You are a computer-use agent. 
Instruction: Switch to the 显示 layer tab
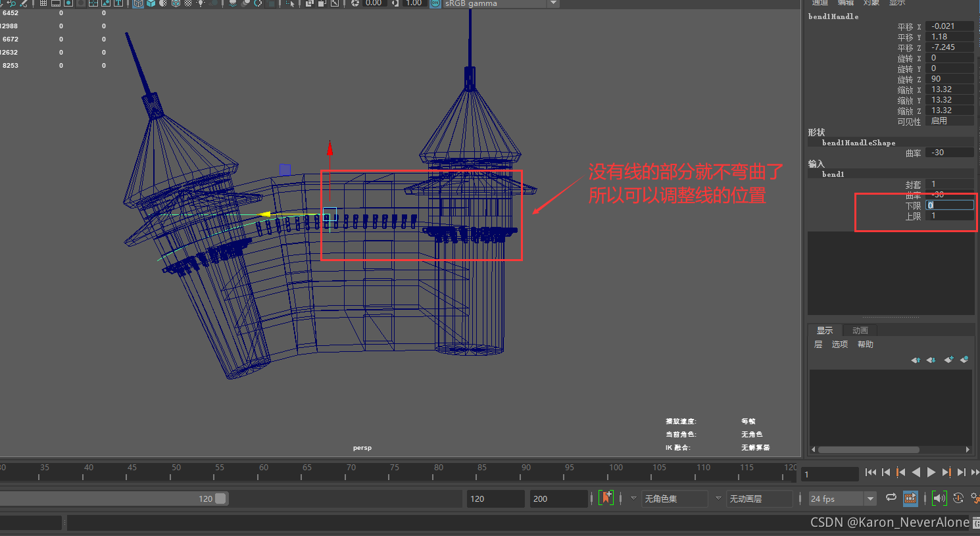coord(825,330)
